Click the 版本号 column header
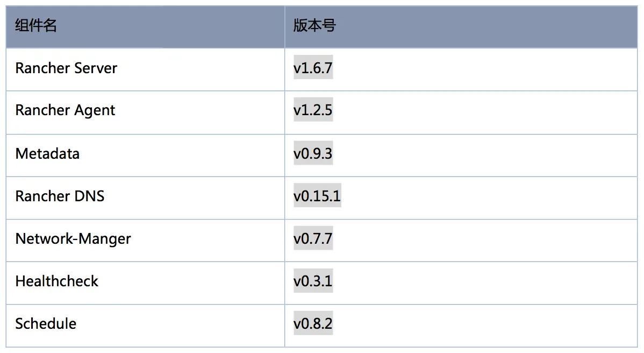The width and height of the screenshot is (644, 353). (x=461, y=26)
